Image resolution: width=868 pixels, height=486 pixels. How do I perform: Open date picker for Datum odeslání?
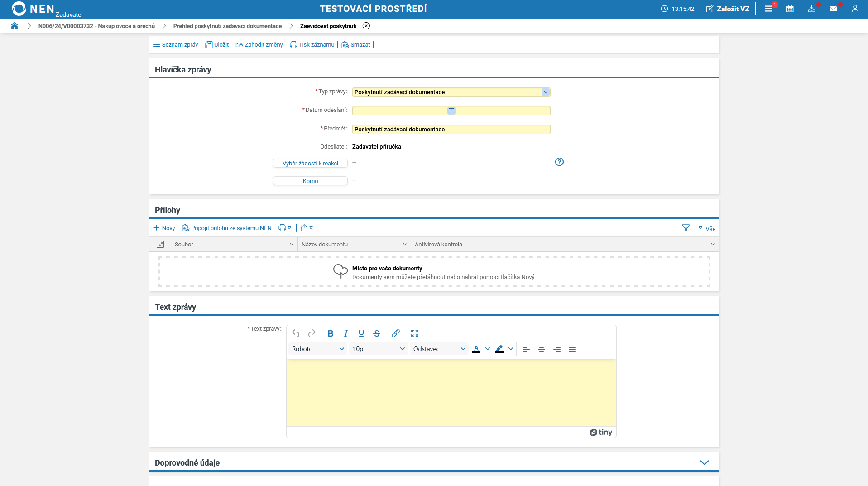(x=451, y=111)
